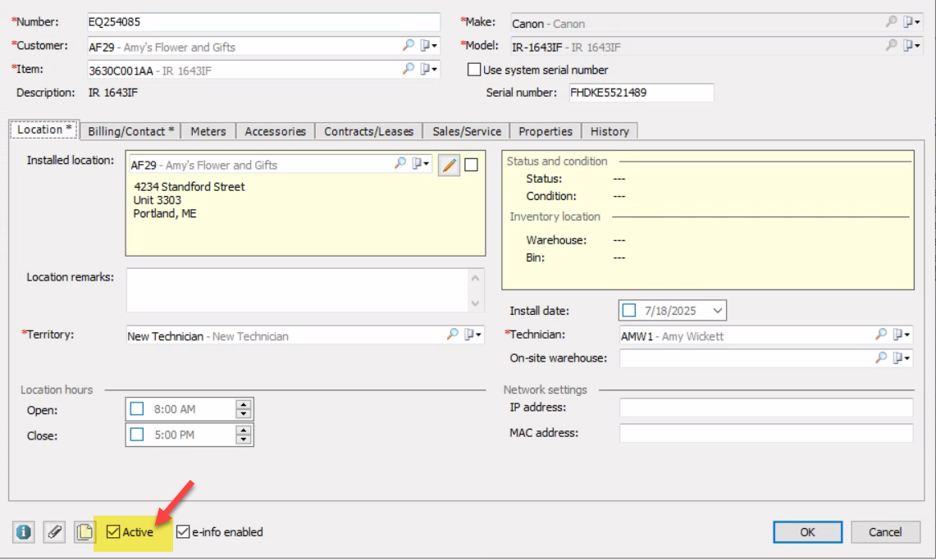
Task: Toggle the checkbox next to the pencil icon
Action: coord(471,165)
